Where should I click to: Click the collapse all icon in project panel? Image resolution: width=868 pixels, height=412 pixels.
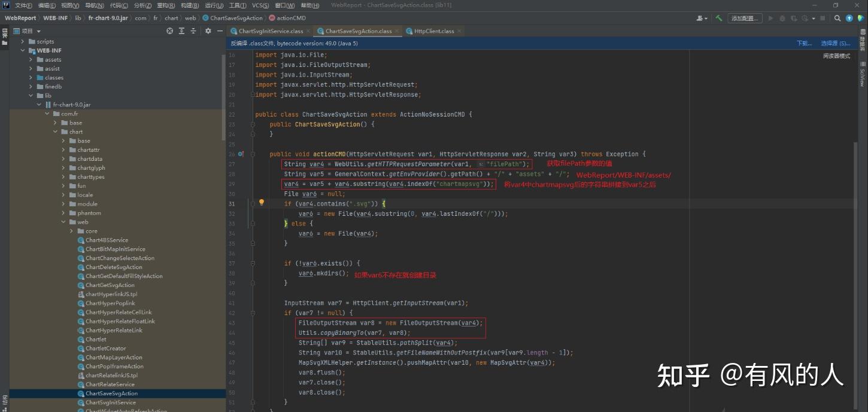click(x=194, y=31)
